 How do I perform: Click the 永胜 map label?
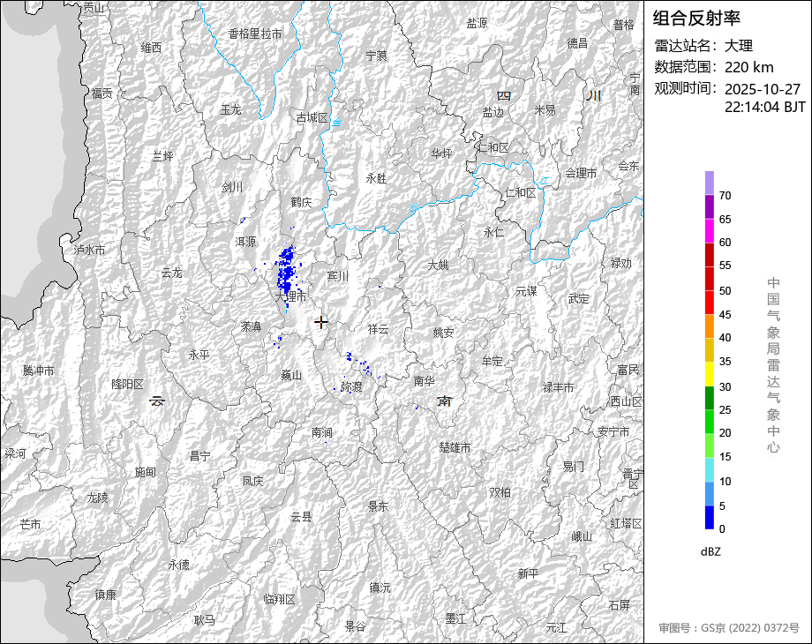pyautogui.click(x=376, y=178)
